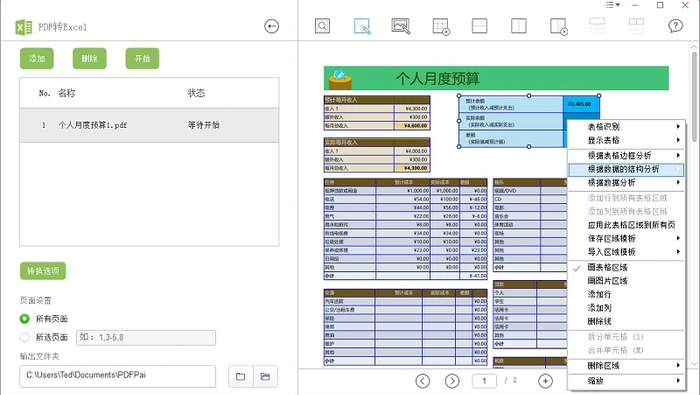Select the add row line tool
This screenshot has height=395, width=700.
[x=479, y=26]
